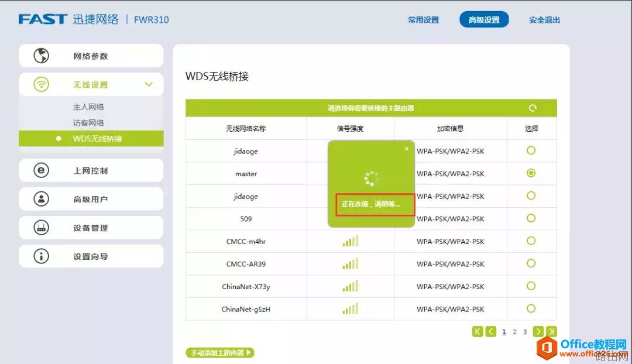Viewport: 632px width, 364px height.
Task: Select the 509 network for bridging
Action: point(531,218)
